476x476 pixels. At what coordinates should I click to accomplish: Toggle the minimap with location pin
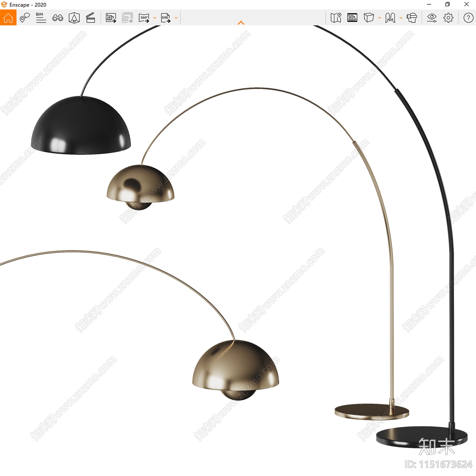(x=336, y=18)
